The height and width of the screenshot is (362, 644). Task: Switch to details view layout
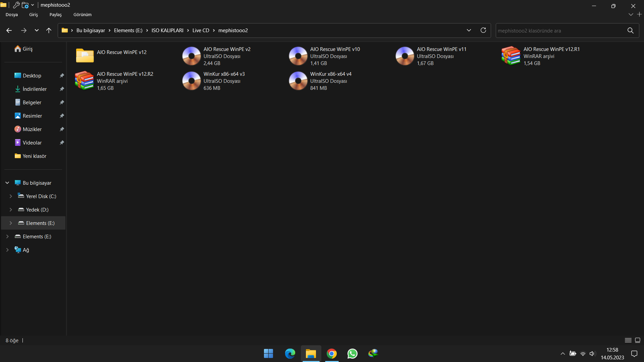[x=628, y=340]
